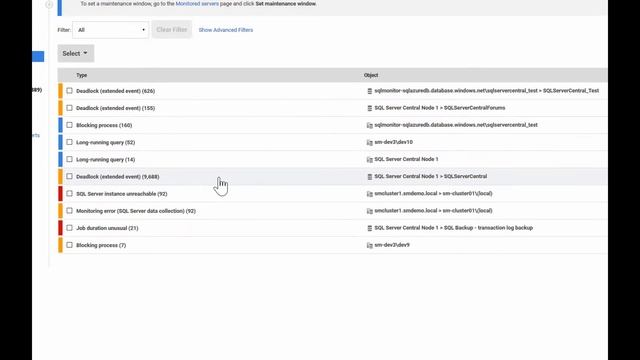Screen dimensions: 640x360
Task: Click server icon in Monitoring error row
Action: click(x=370, y=211)
